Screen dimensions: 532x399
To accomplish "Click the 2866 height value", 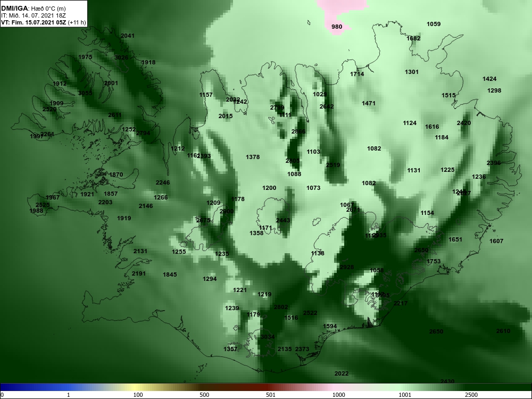I will [x=298, y=131].
